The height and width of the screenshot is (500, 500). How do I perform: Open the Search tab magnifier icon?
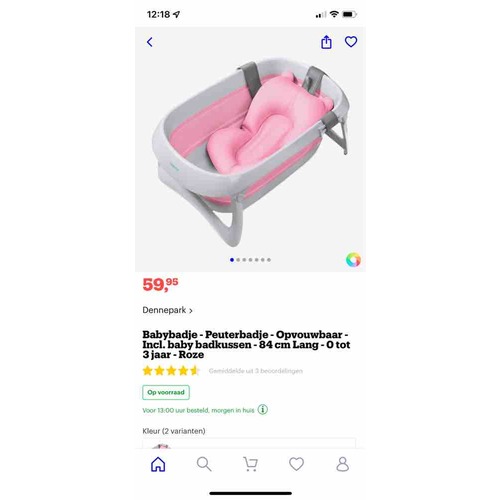204,464
